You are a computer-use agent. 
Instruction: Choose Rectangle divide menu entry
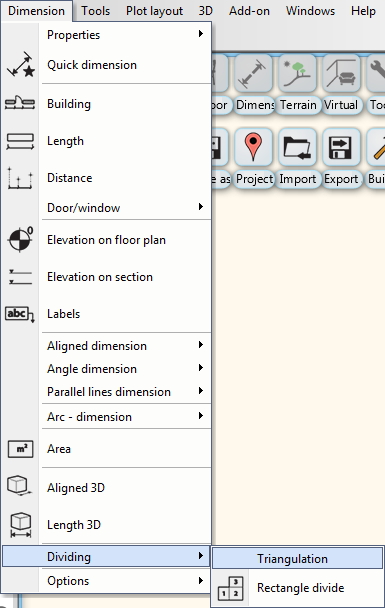[297, 588]
